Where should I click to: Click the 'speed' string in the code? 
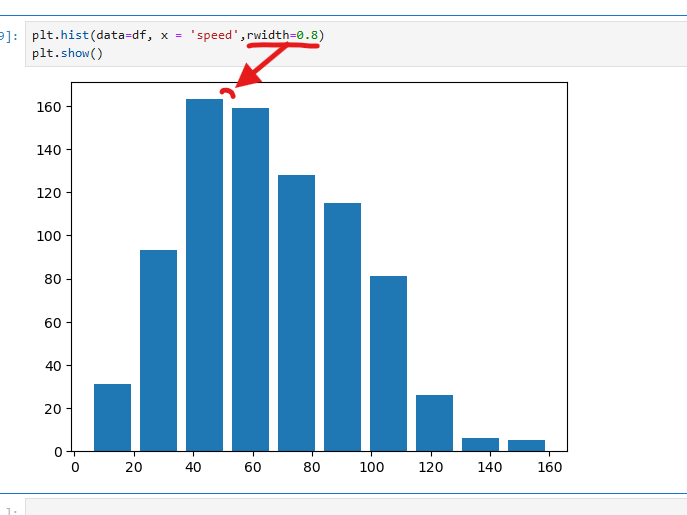click(x=214, y=35)
